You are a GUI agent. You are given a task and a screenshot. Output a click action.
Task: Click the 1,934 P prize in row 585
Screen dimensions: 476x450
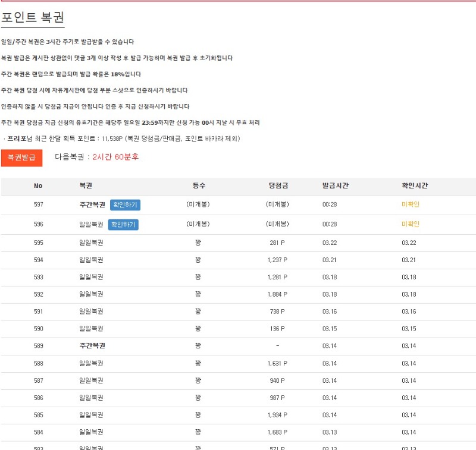pos(277,415)
